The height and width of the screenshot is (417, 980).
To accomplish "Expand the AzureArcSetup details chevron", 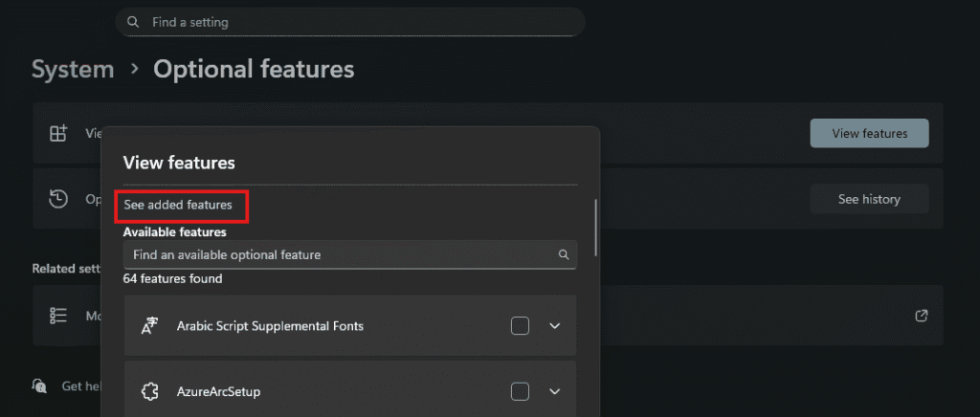I will [554, 391].
